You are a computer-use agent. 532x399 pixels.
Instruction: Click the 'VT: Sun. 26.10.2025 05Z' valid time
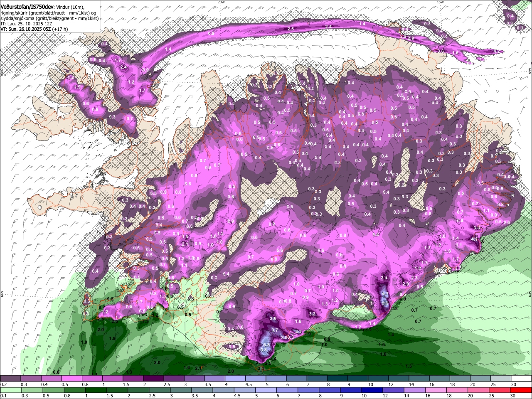pos(26,29)
